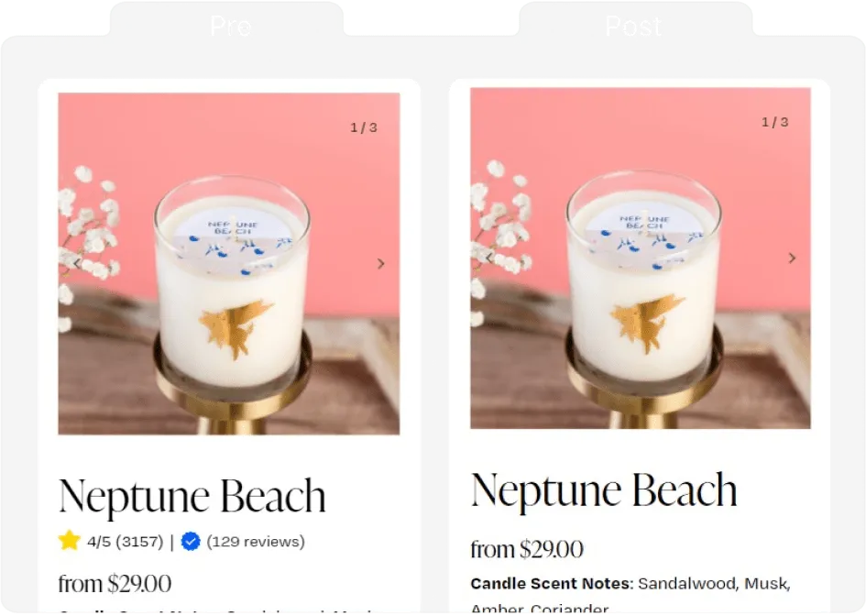866x616 pixels.
Task: Open the (129 reviews) link
Action: 256,542
